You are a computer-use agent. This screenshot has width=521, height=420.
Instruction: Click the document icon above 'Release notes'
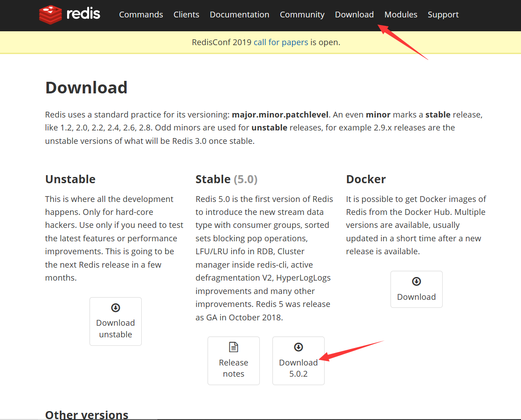233,347
